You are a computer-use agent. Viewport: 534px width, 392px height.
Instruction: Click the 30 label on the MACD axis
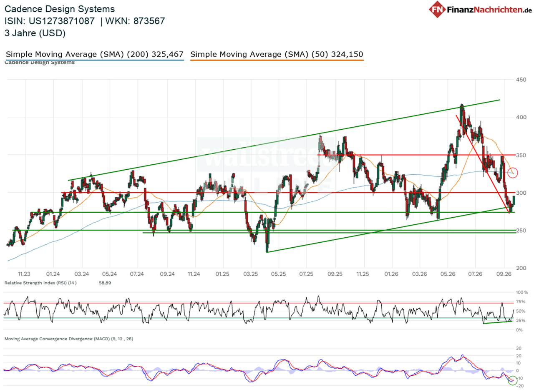coord(519,348)
